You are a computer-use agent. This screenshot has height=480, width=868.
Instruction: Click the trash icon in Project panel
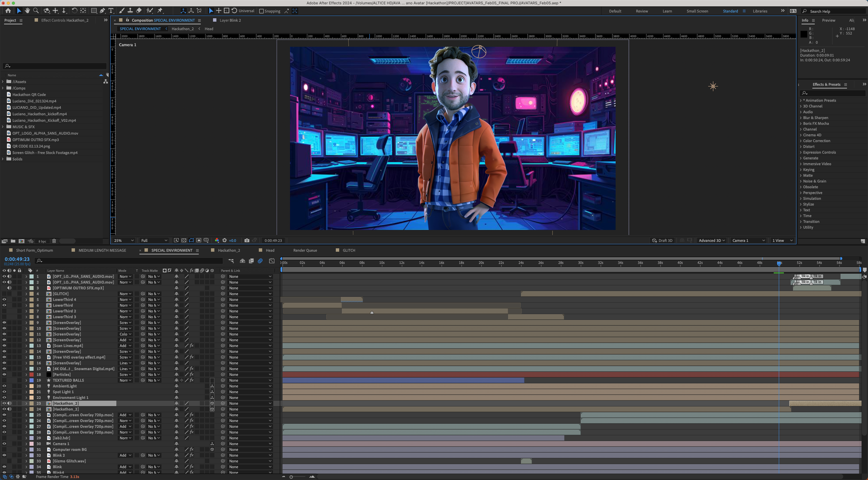[x=54, y=241]
